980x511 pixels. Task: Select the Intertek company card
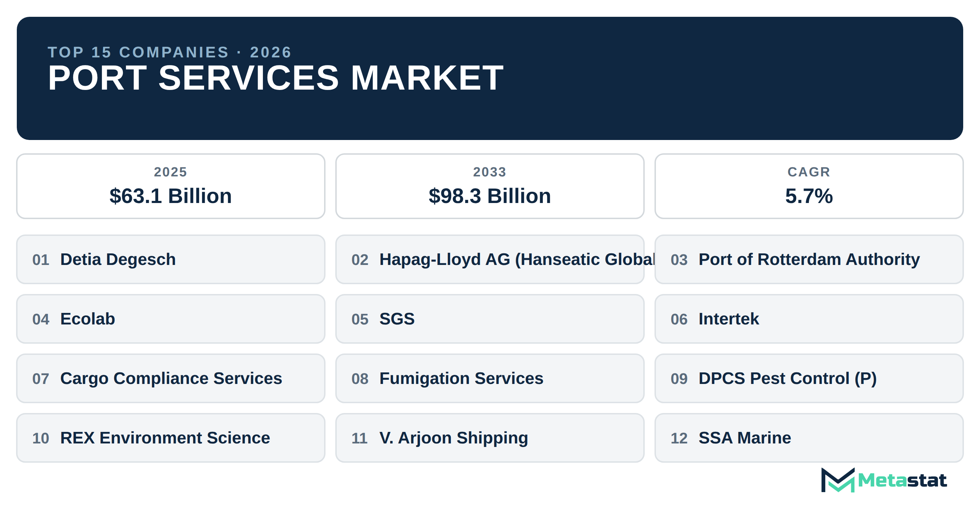(809, 318)
